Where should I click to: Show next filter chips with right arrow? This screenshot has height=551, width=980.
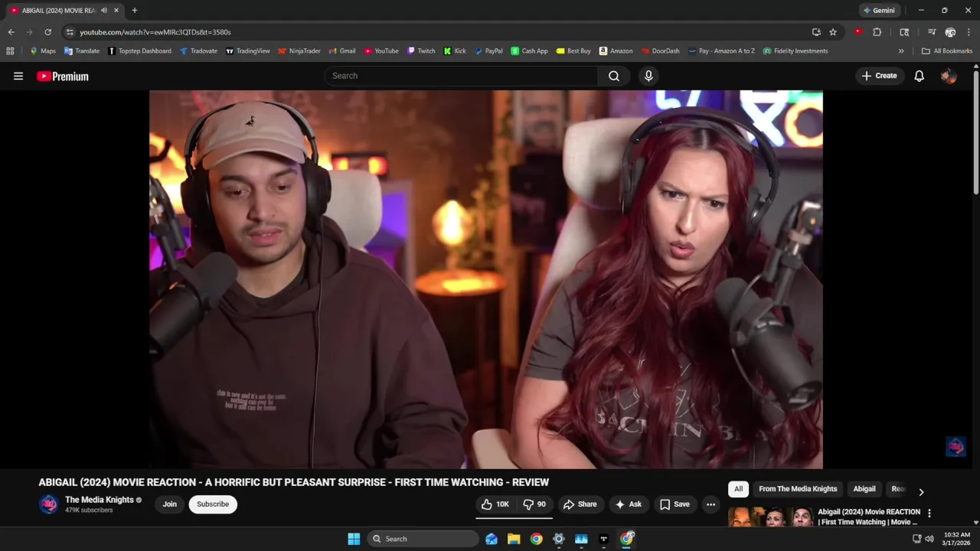pyautogui.click(x=921, y=492)
